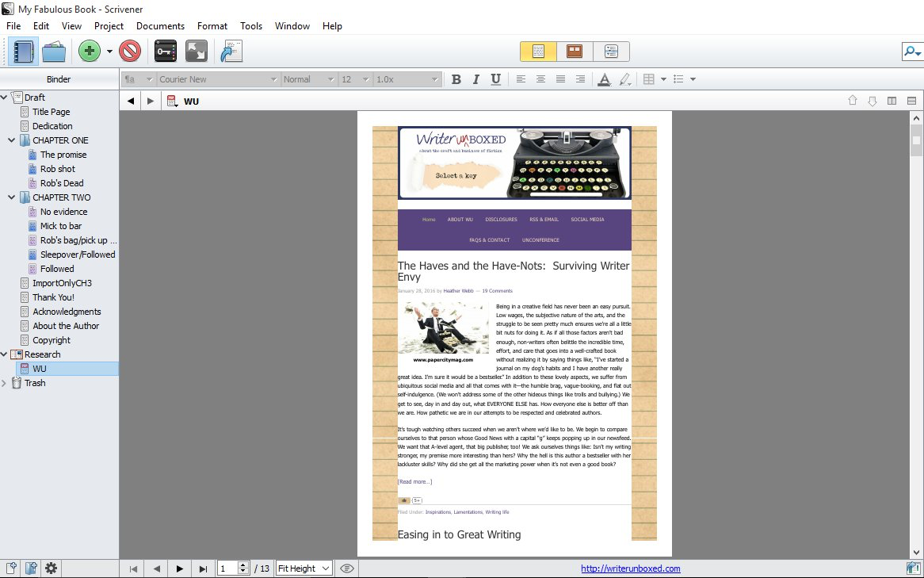The height and width of the screenshot is (578, 924).
Task: Add new text document footer icon
Action: (x=10, y=568)
